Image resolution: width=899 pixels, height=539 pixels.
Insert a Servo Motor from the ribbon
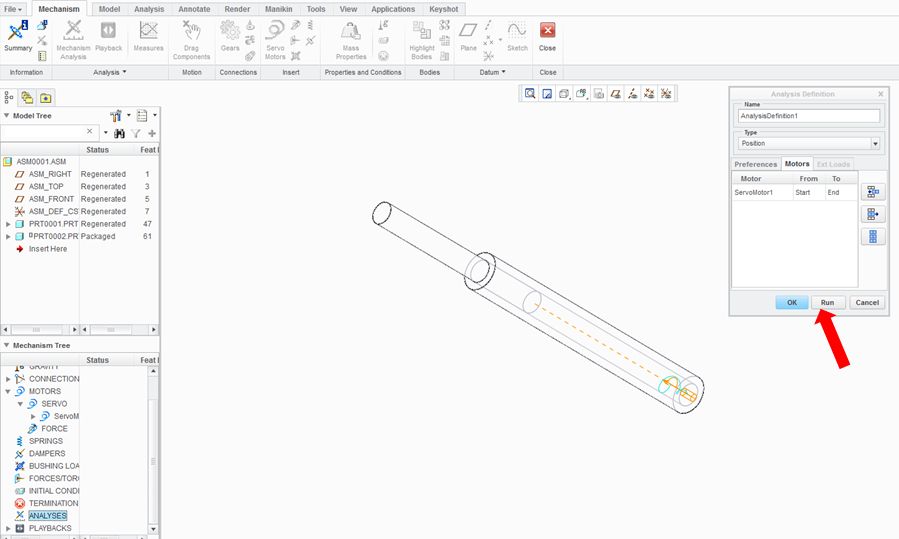click(x=275, y=40)
